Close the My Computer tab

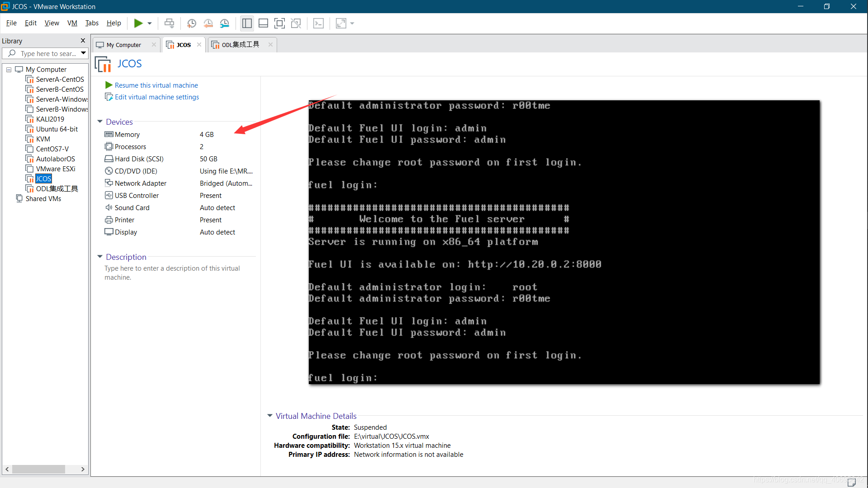point(154,44)
